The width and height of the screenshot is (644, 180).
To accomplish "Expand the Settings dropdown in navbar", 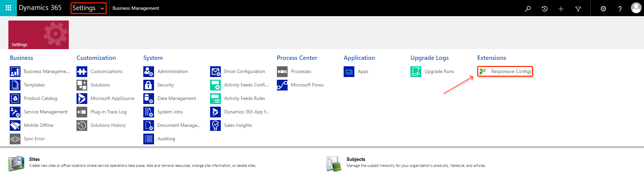I will [x=88, y=8].
